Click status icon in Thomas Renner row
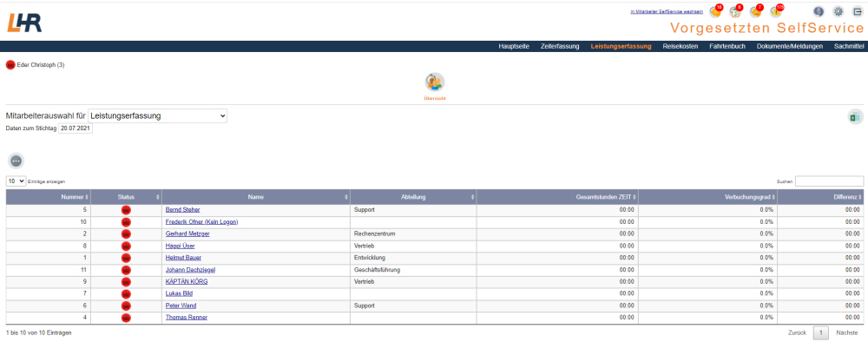868x342 pixels. coord(126,318)
